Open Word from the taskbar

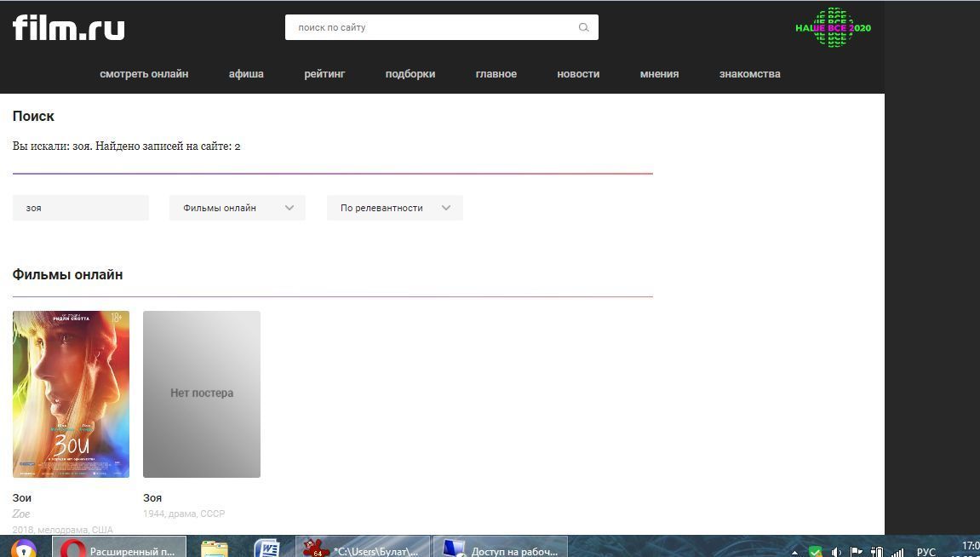(x=267, y=549)
